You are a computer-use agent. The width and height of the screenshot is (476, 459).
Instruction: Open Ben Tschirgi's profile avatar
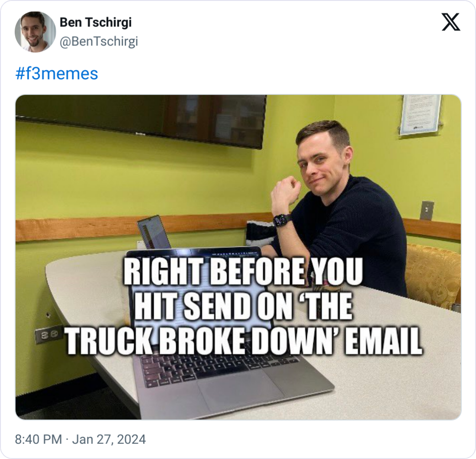[35, 32]
